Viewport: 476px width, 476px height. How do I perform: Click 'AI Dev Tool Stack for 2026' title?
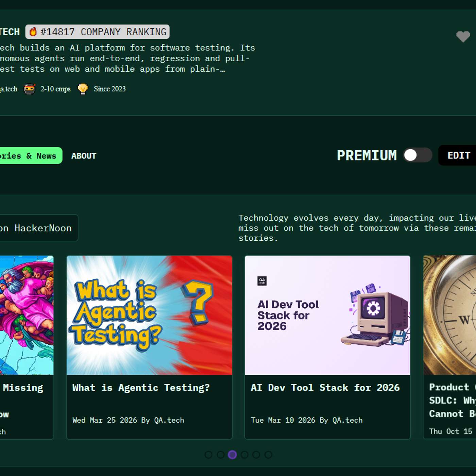[325, 388]
